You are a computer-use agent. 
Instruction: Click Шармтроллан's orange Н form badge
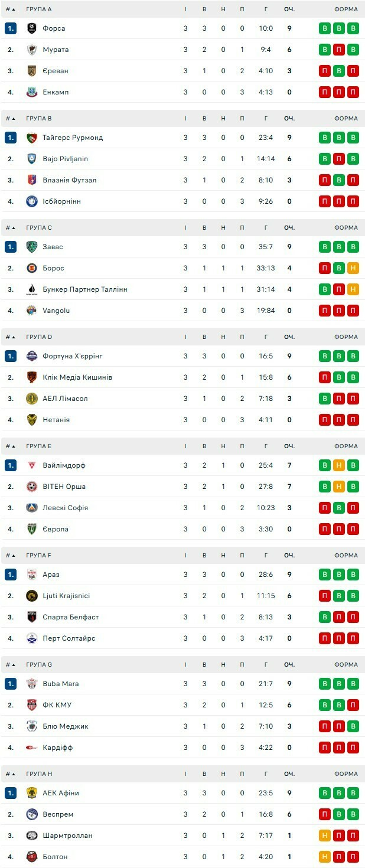(325, 836)
